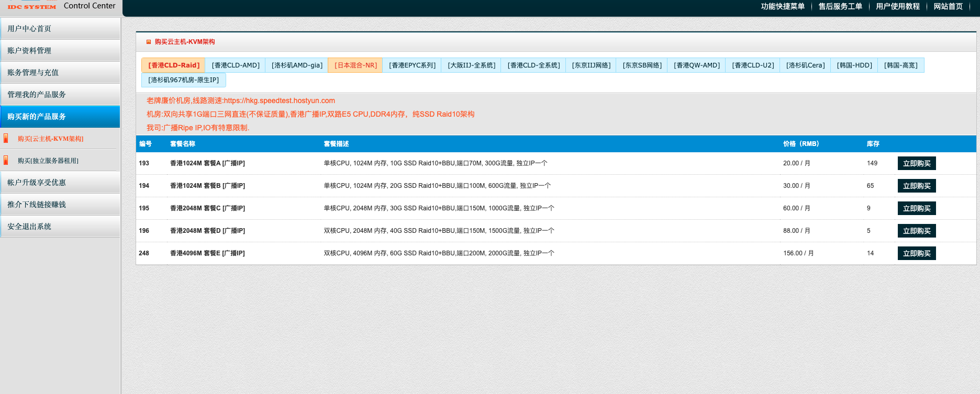980x394 pixels.
Task: Purchase the 香港4096M 套餐E plan
Action: pyautogui.click(x=917, y=253)
